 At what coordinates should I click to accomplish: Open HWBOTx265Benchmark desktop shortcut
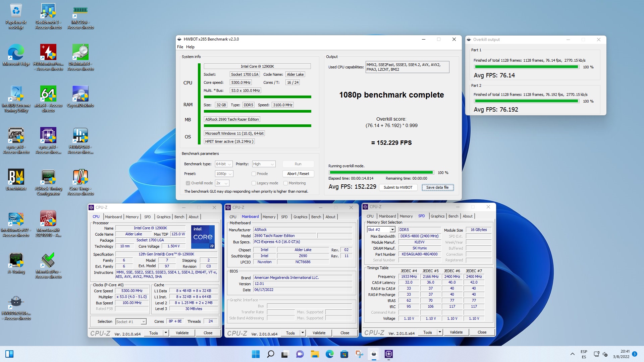16,307
